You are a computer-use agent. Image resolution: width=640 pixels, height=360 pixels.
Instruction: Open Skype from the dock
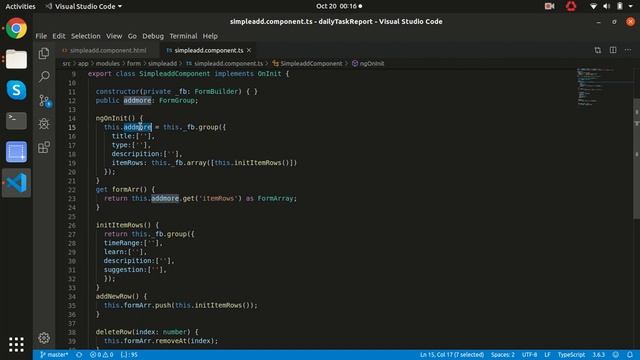pyautogui.click(x=16, y=90)
